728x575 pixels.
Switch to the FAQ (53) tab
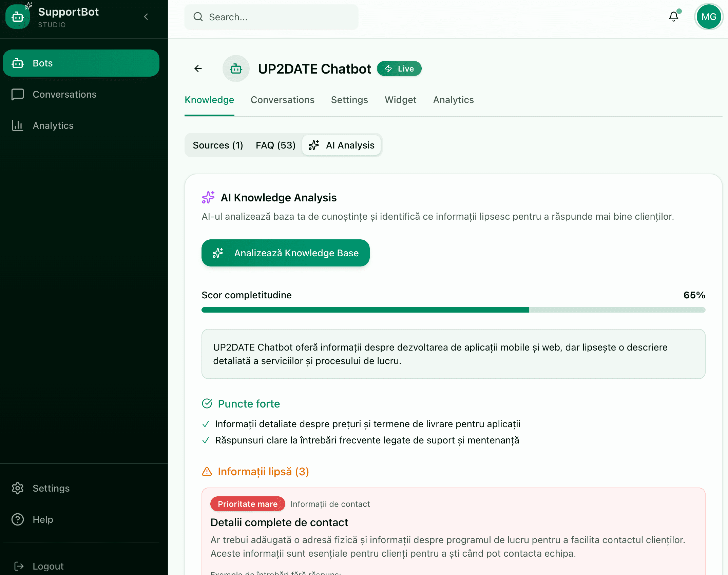pos(275,145)
